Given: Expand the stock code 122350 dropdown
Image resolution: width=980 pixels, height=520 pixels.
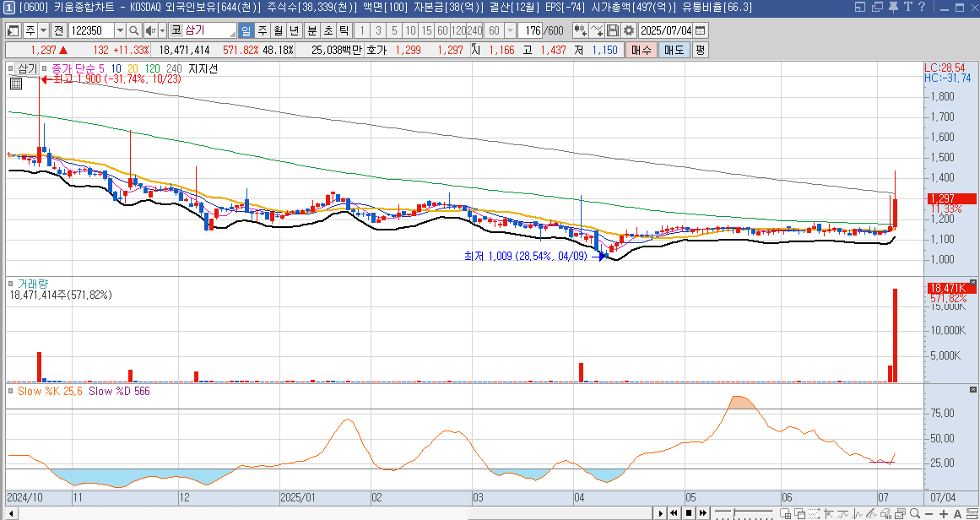Looking at the screenshot, I should click(x=120, y=30).
